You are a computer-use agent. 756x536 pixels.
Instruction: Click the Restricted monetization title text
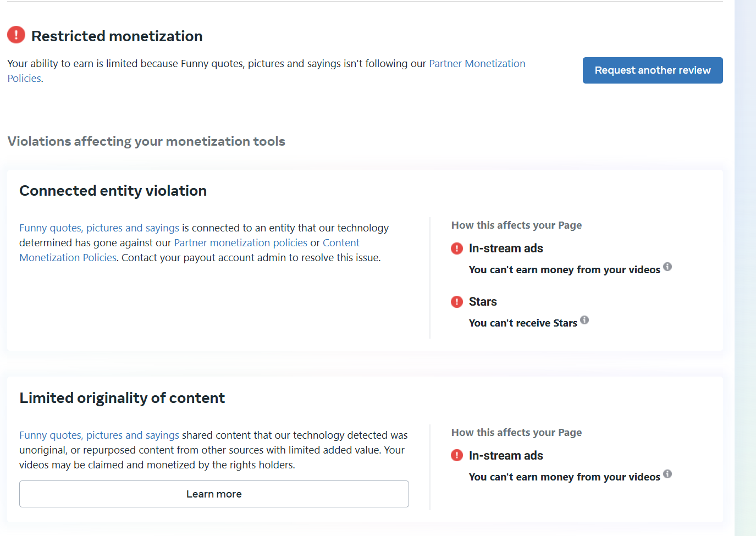pos(117,36)
